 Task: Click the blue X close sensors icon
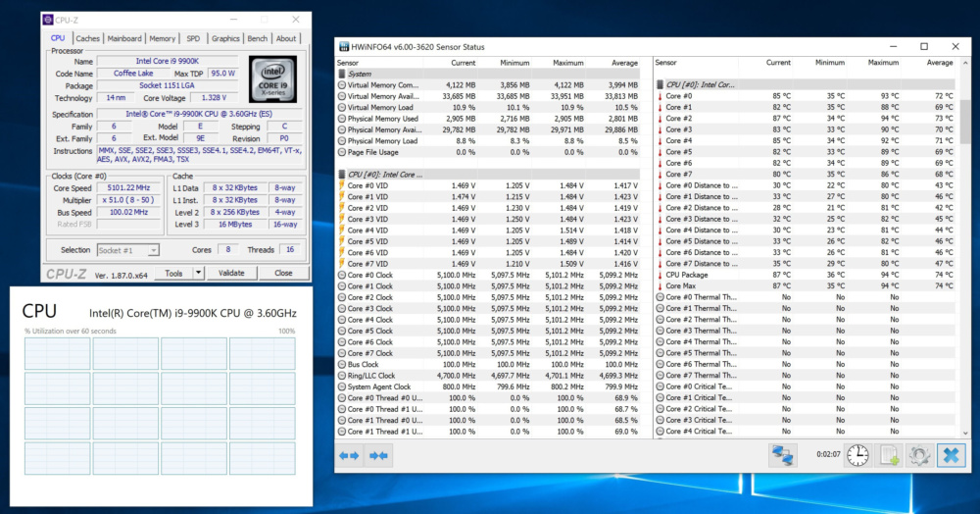click(951, 455)
